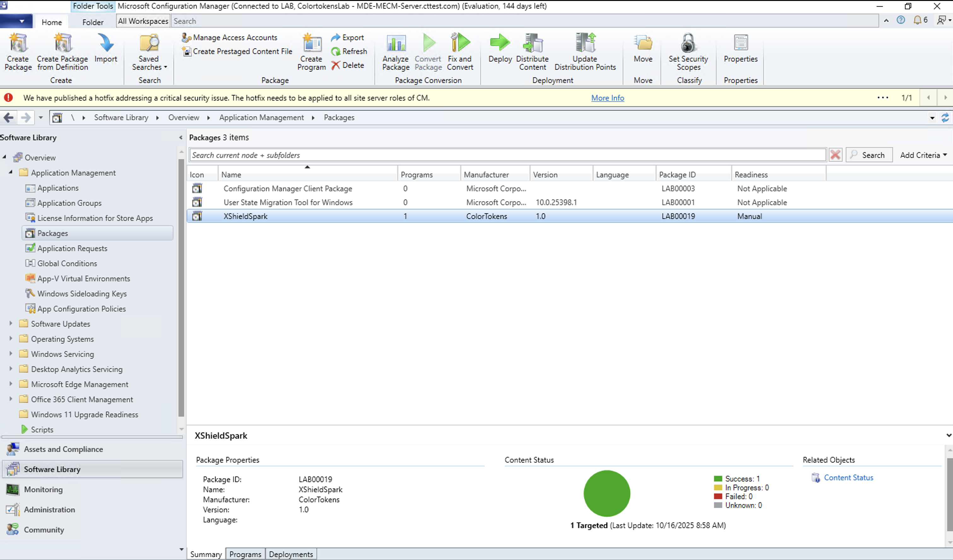Click the package search input field
Screen dimensions: 953x560
click(x=507, y=155)
